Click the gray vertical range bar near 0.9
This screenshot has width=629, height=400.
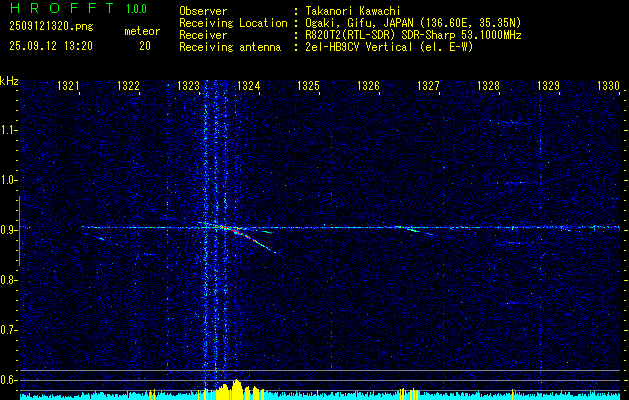(x=19, y=231)
